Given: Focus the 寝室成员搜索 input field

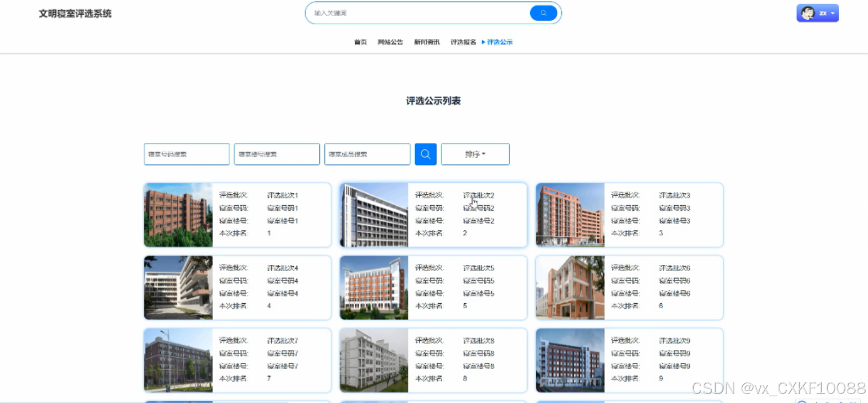Looking at the screenshot, I should pos(367,154).
